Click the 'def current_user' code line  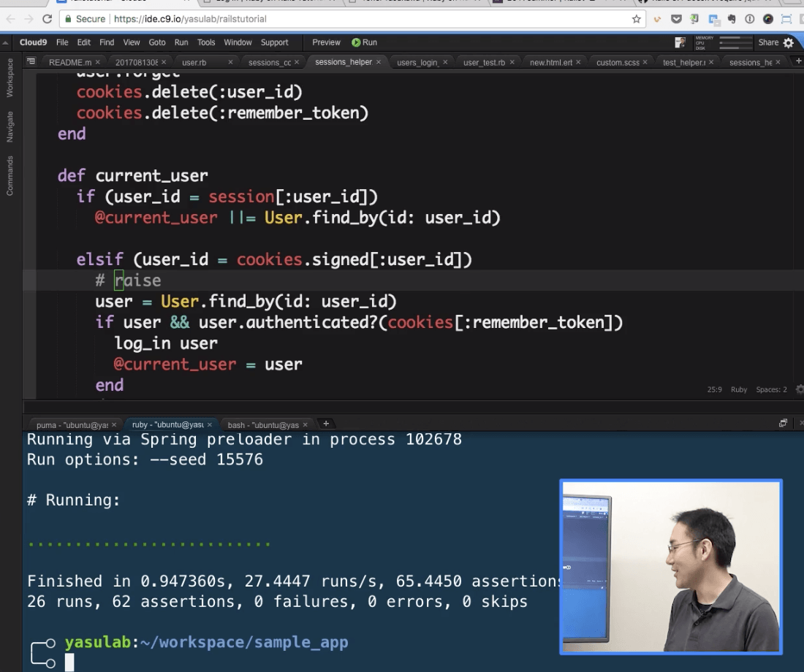tap(133, 176)
